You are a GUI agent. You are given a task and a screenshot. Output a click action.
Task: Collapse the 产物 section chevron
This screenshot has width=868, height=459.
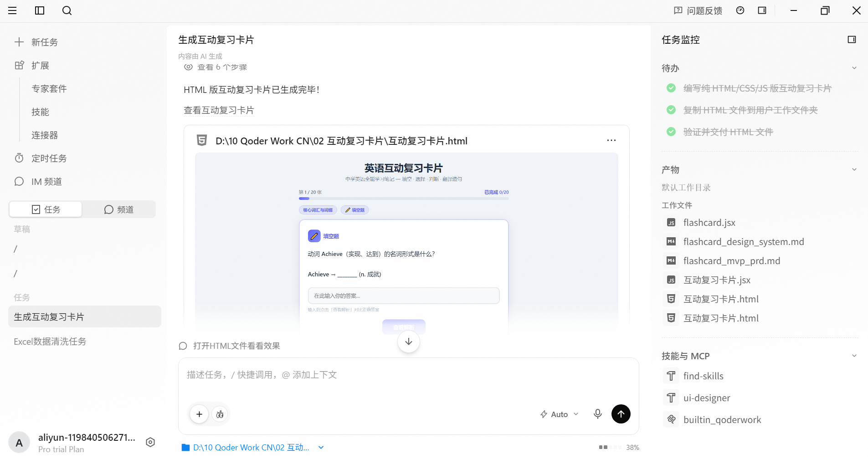click(854, 169)
